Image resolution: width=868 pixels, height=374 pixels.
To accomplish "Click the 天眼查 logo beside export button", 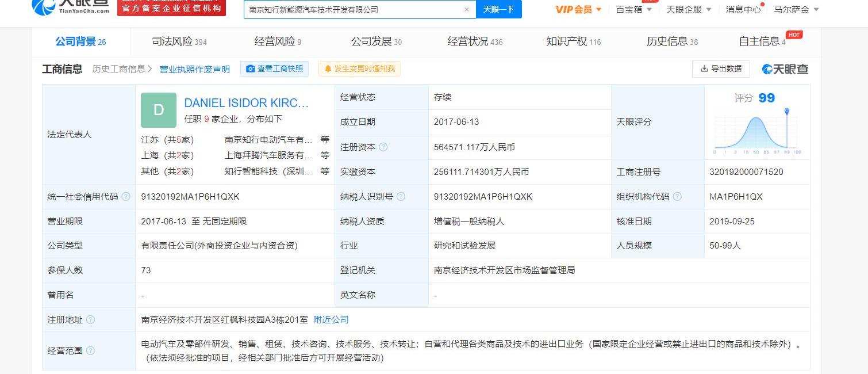I will pyautogui.click(x=785, y=69).
